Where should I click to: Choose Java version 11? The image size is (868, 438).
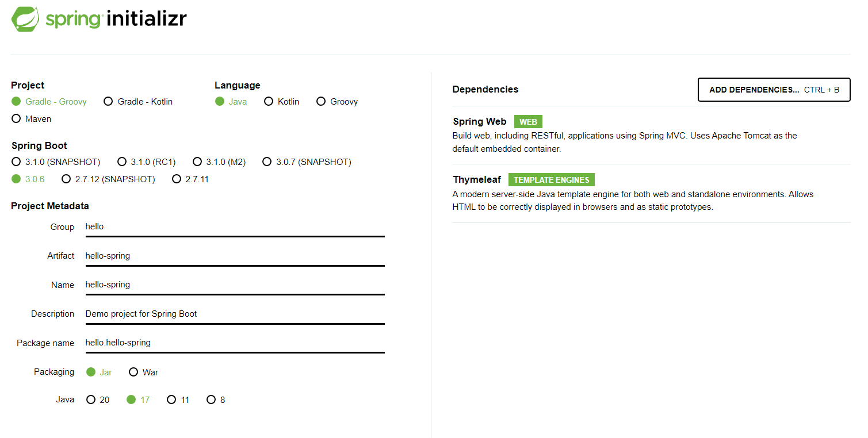tap(178, 400)
